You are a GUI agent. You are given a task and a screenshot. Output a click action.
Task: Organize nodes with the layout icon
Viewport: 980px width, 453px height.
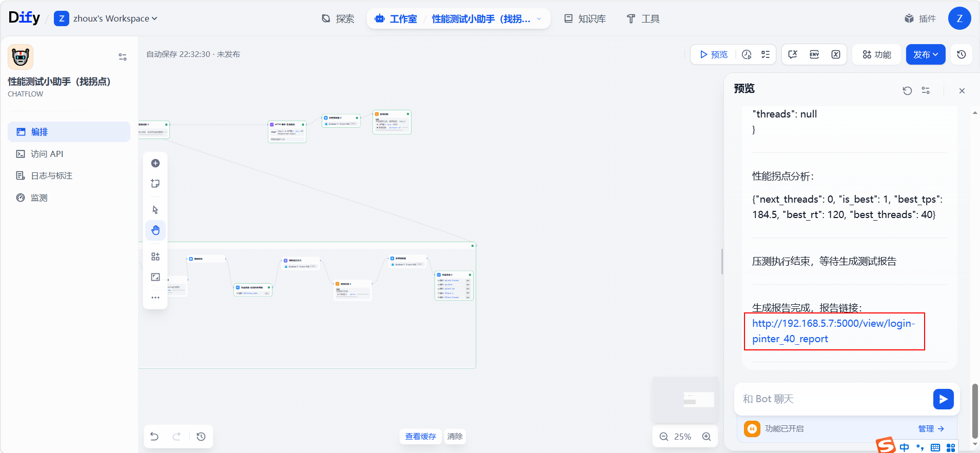pyautogui.click(x=155, y=257)
